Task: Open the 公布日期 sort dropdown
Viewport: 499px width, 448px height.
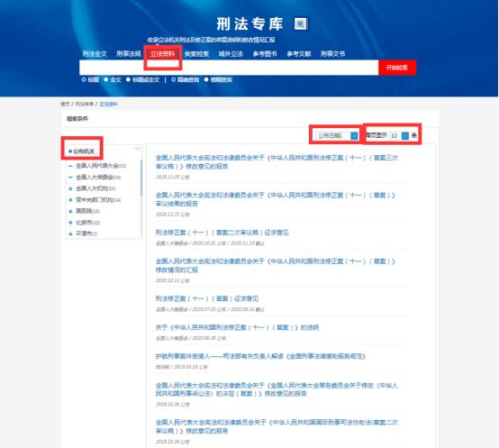Action: (337, 136)
